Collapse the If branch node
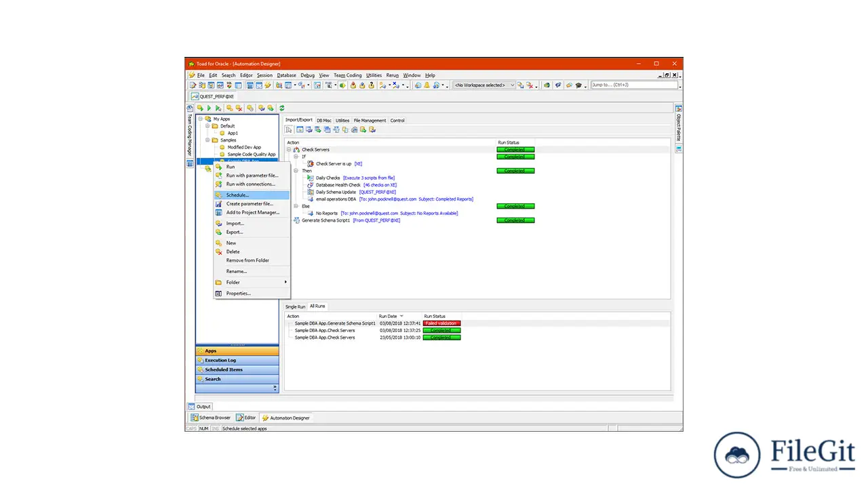The width and height of the screenshot is (868, 488). pos(296,157)
